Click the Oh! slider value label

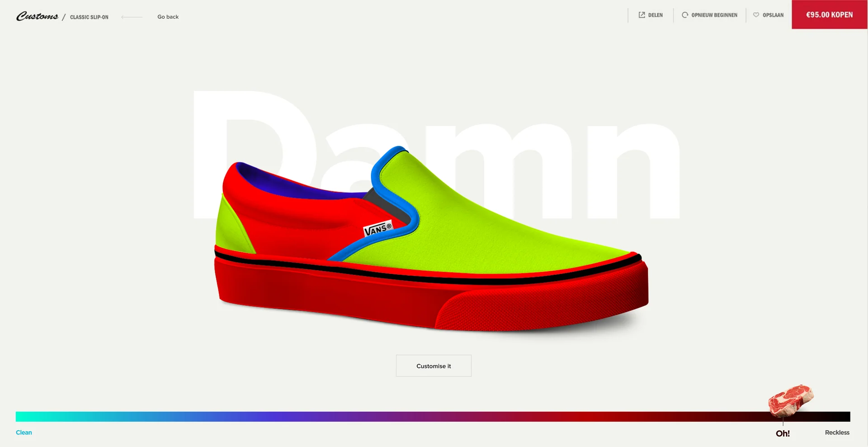[783, 433]
